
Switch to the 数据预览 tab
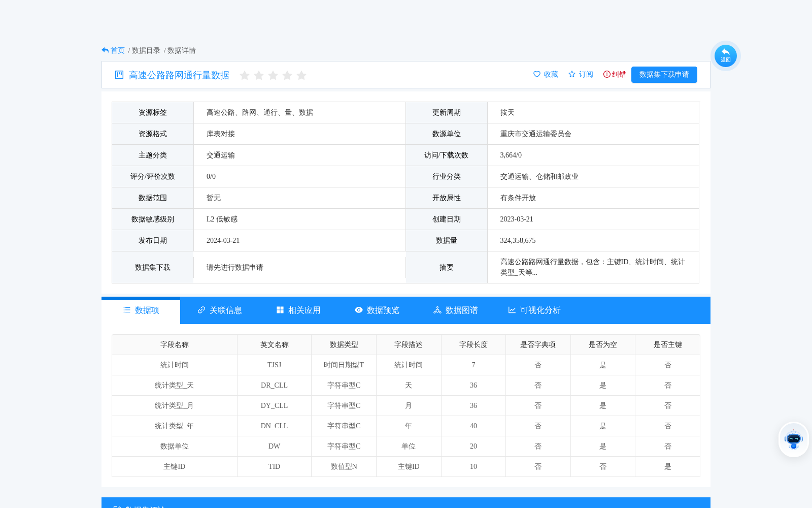(x=377, y=310)
